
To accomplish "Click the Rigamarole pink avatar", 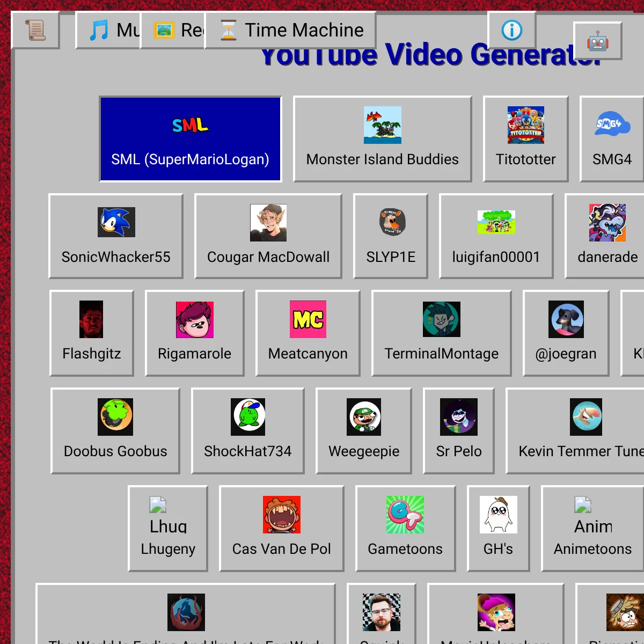I will [195, 320].
